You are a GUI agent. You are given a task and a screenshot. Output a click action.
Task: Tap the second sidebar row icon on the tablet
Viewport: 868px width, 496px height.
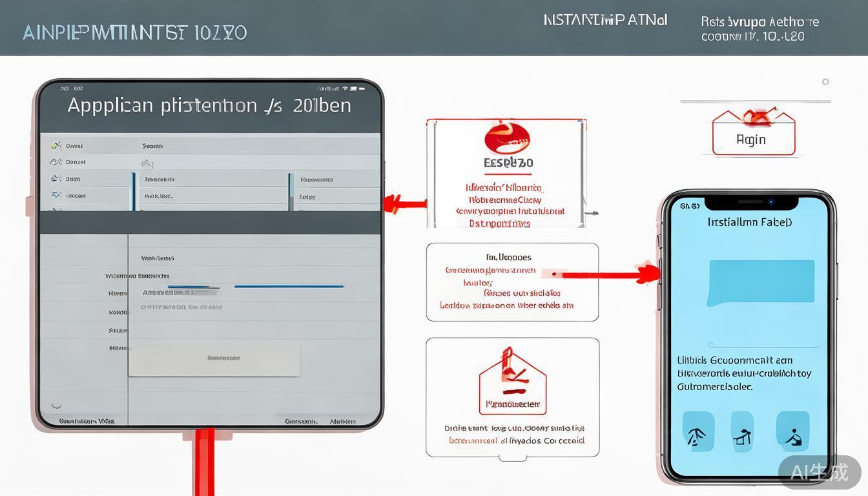(x=56, y=162)
